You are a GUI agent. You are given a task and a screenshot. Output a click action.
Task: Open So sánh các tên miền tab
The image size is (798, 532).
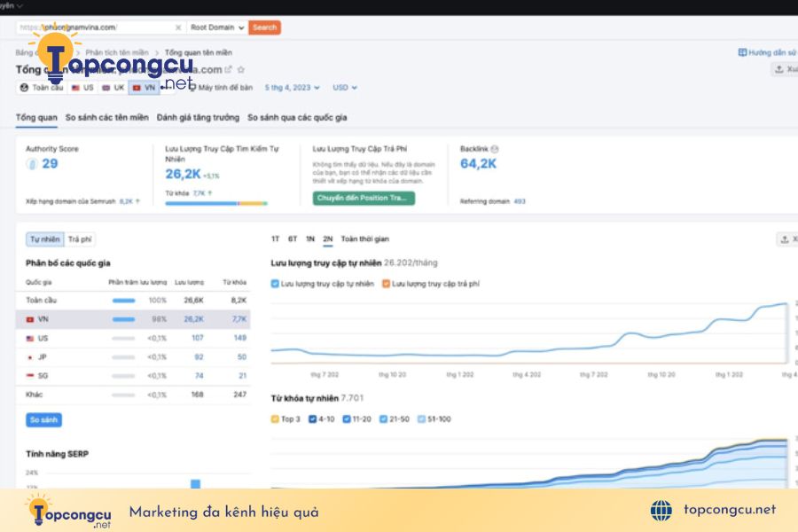pos(107,118)
